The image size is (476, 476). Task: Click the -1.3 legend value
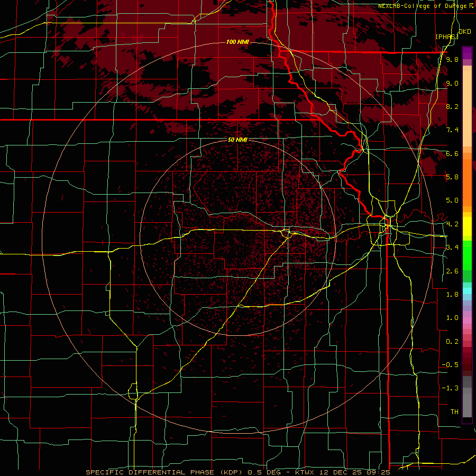coord(450,388)
